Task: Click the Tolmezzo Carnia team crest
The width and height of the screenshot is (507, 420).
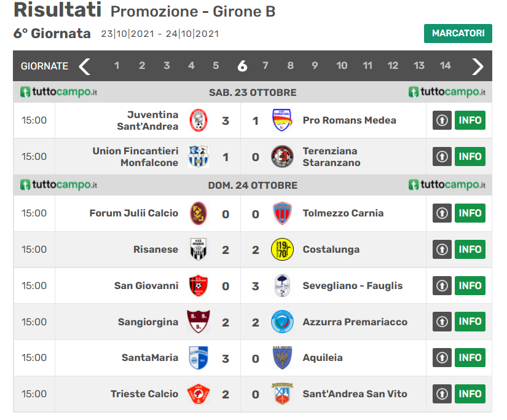Action: [282, 213]
